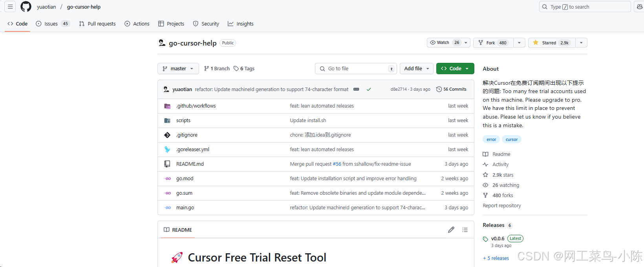Open the Pull requests tab
The width and height of the screenshot is (644, 267).
(x=97, y=24)
